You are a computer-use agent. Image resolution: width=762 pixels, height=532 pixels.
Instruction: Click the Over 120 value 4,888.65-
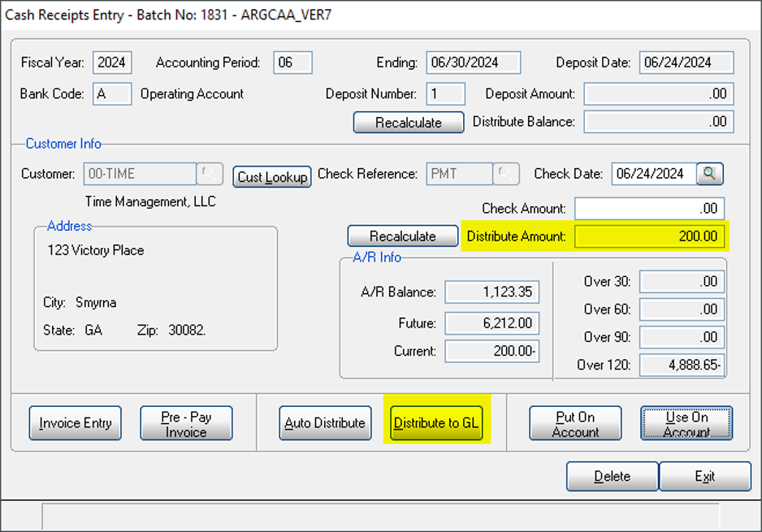682,365
